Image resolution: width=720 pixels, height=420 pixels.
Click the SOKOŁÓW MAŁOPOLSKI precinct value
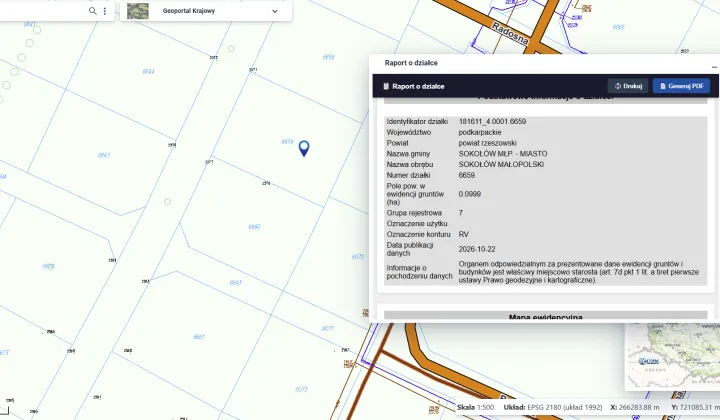[x=501, y=164]
